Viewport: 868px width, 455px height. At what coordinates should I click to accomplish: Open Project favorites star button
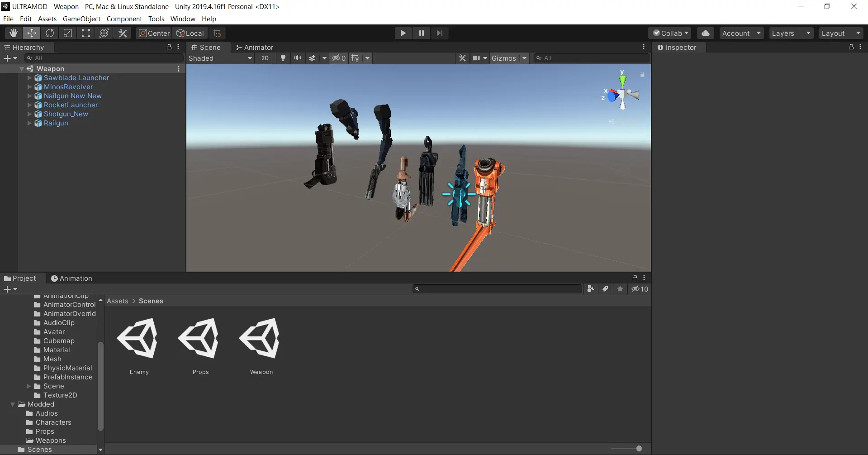(620, 289)
